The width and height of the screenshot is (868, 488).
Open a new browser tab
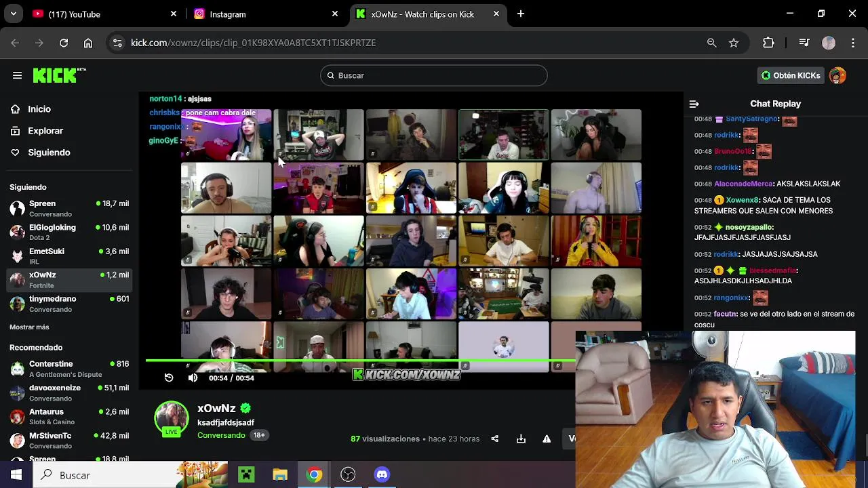(x=521, y=14)
